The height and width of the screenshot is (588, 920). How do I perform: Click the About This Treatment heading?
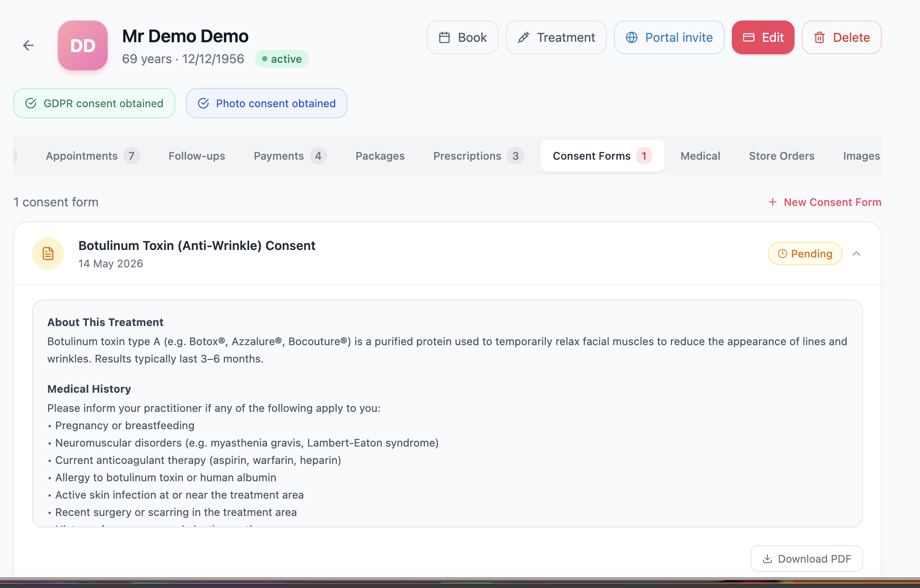tap(105, 322)
